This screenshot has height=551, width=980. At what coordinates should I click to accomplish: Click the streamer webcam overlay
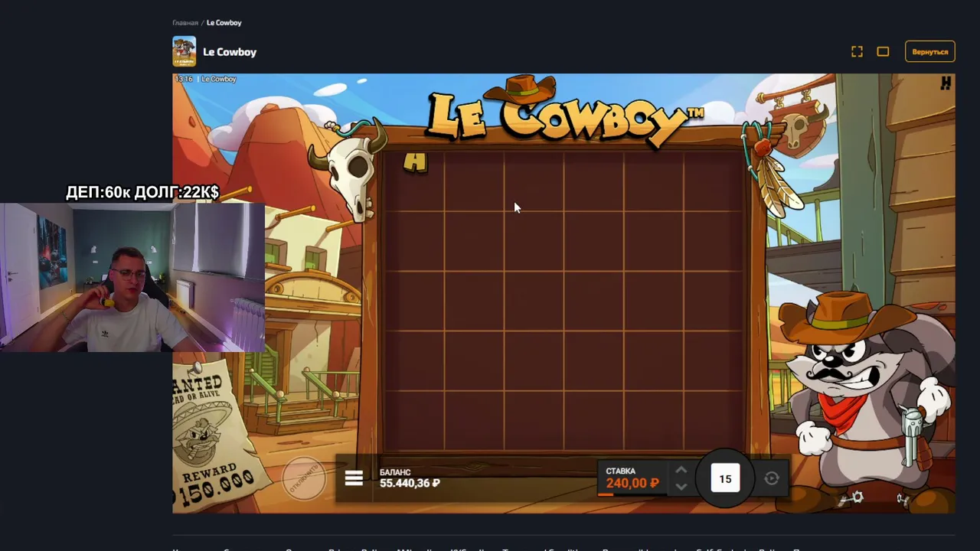pos(132,277)
